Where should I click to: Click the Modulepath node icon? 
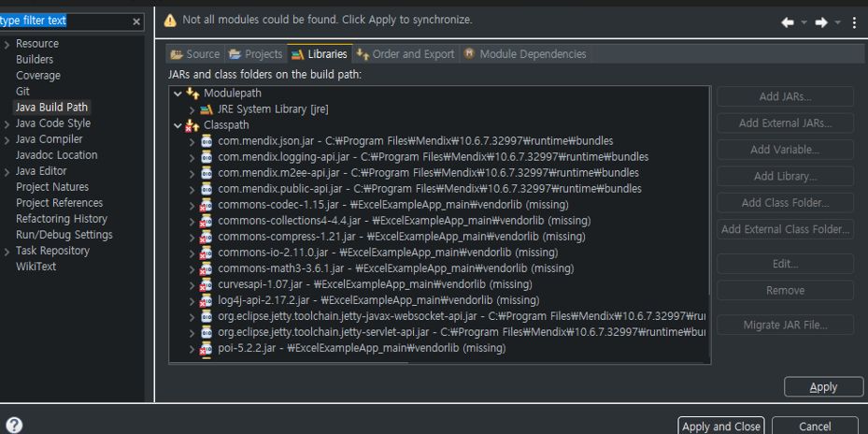(x=192, y=94)
